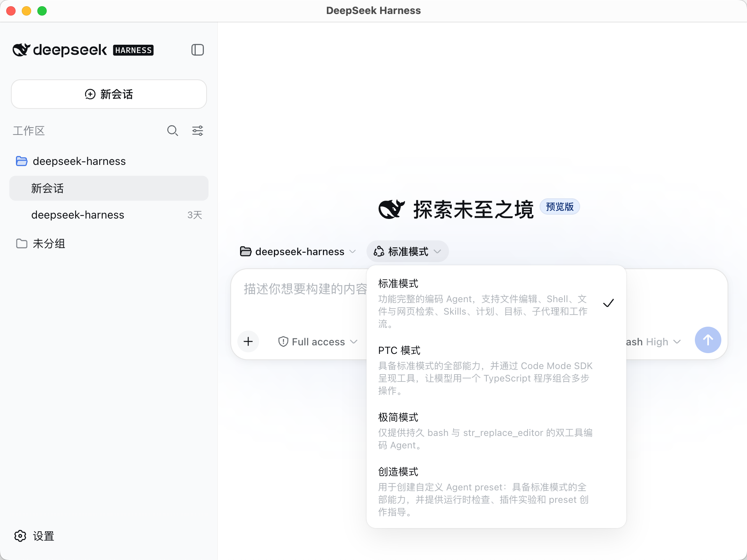
Task: Click the HARNESS badge in logo
Action: coord(133,50)
